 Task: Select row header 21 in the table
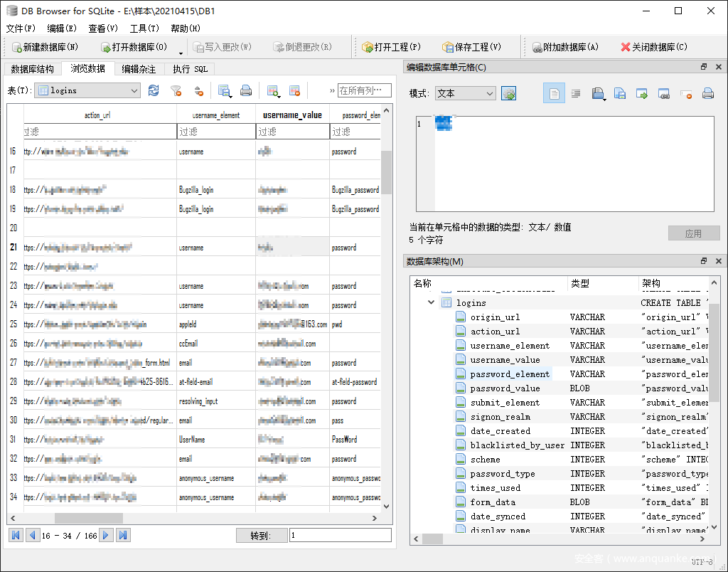14,247
